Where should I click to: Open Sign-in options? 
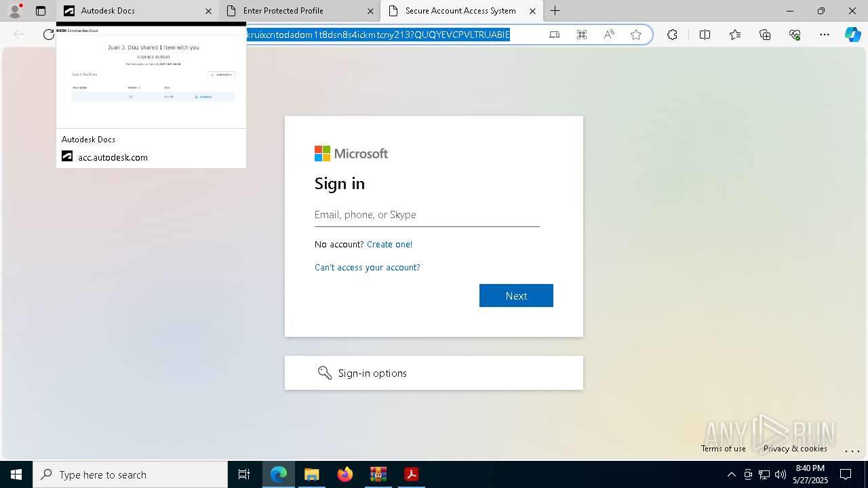tap(434, 373)
